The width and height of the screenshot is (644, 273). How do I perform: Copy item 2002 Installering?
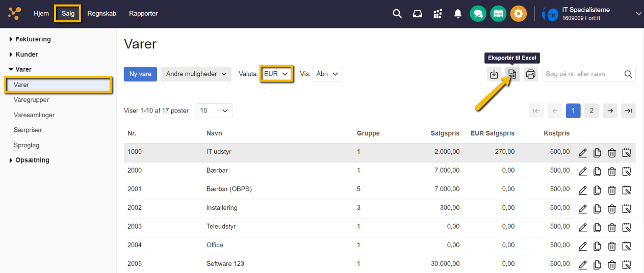[597, 209]
